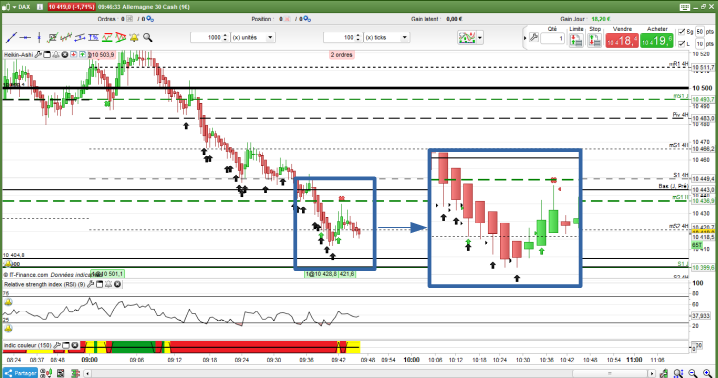This screenshot has height=378, width=718.
Task: Remove the RSI indicator panel
Action: point(117,285)
